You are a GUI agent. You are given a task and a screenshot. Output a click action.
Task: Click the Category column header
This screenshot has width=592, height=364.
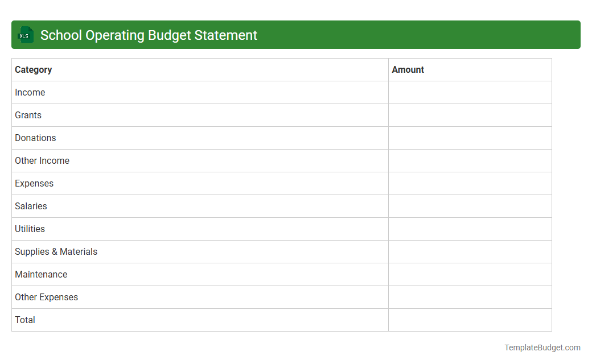click(x=33, y=69)
